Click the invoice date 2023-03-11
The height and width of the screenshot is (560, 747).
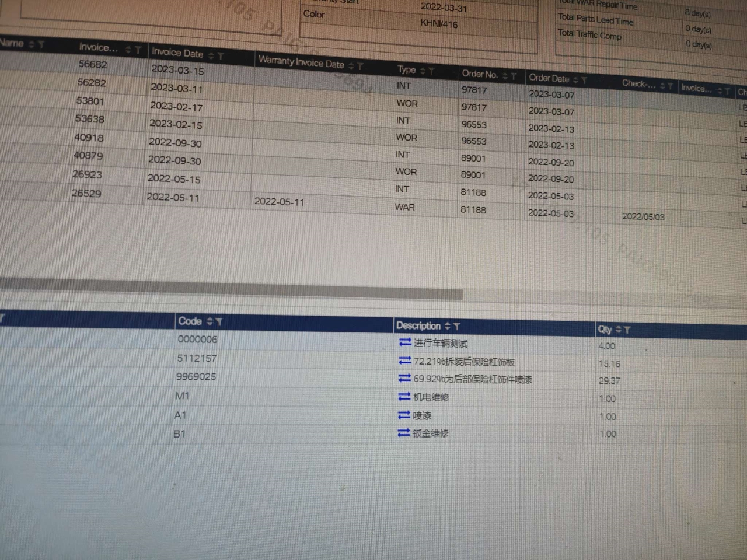pyautogui.click(x=176, y=89)
